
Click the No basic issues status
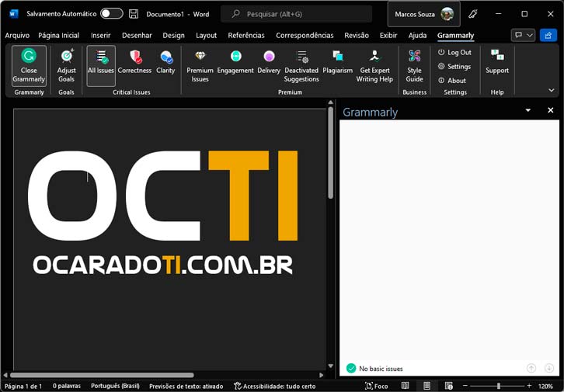click(374, 368)
